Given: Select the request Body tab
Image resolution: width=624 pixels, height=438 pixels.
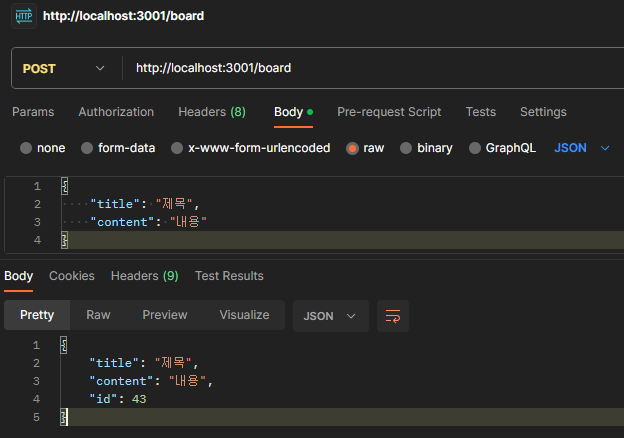Looking at the screenshot, I should click(x=293, y=112).
